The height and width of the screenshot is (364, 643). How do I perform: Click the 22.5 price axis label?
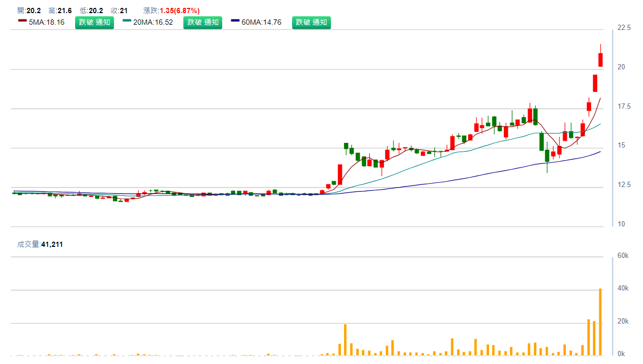coord(624,28)
